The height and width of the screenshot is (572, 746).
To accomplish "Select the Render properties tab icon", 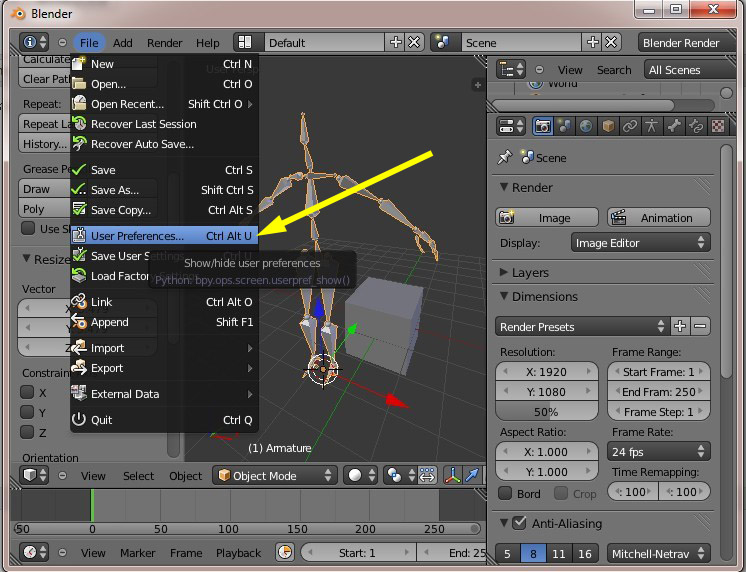I will [x=542, y=126].
